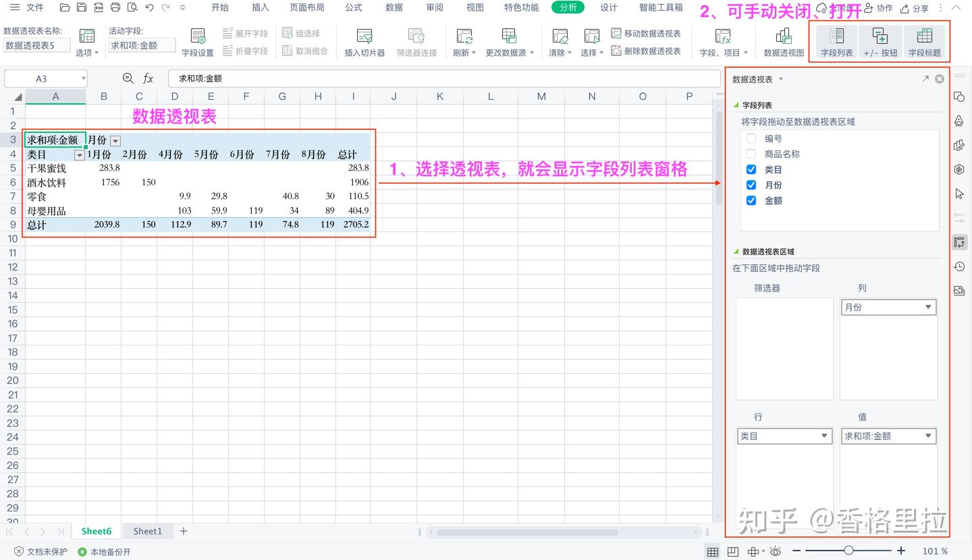This screenshot has width=972, height=560.
Task: Add a new sheet with plus button
Action: coord(184,531)
